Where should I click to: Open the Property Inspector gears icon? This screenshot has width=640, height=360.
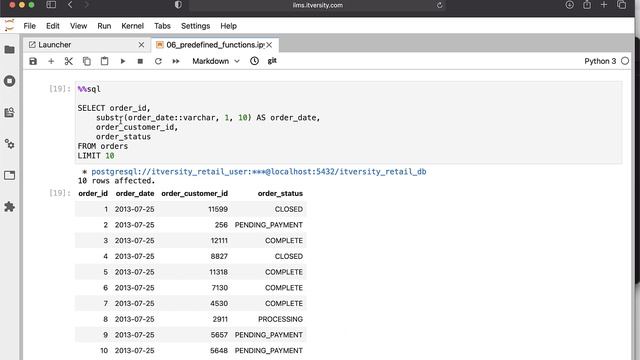(9, 144)
